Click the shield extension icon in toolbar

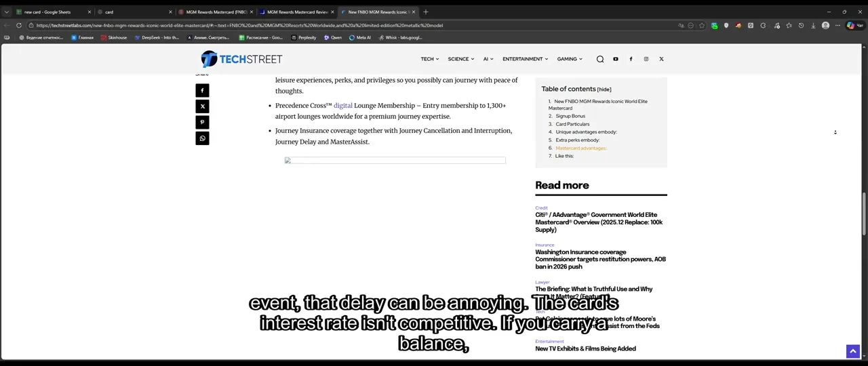(x=726, y=25)
